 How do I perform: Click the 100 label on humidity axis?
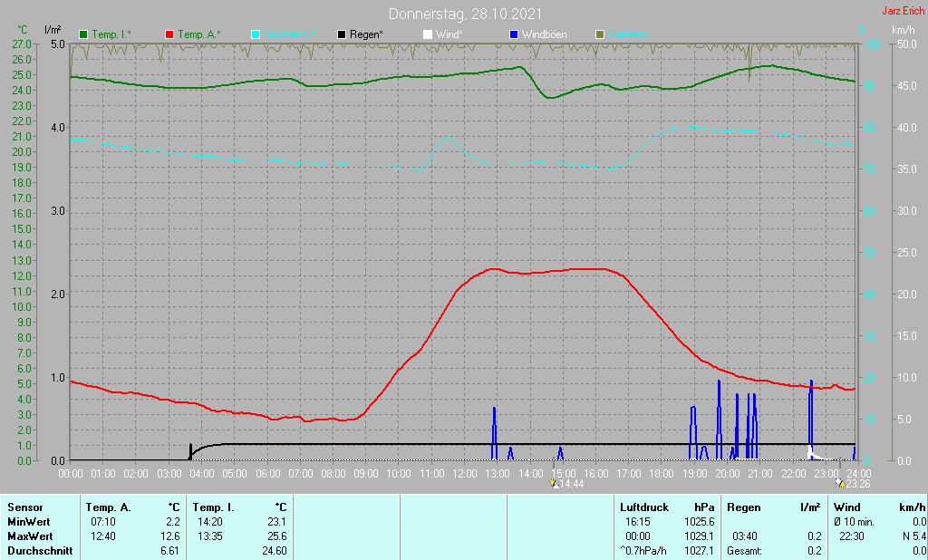coord(872,43)
